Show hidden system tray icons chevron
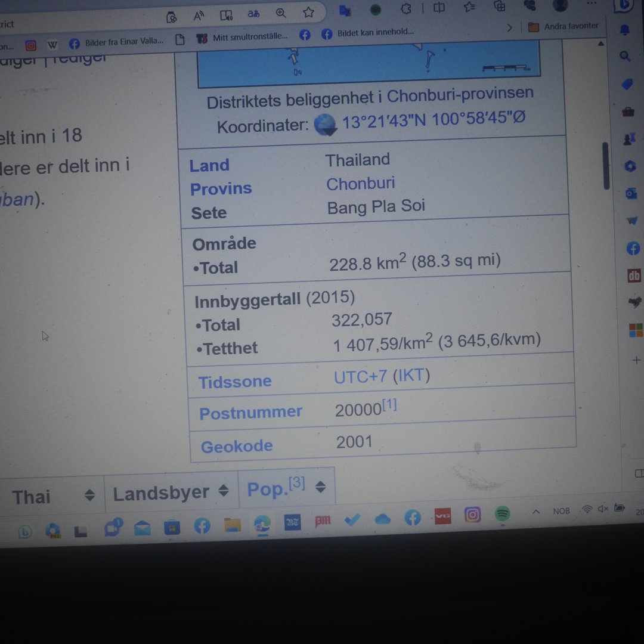The width and height of the screenshot is (644, 644). pos(536,512)
